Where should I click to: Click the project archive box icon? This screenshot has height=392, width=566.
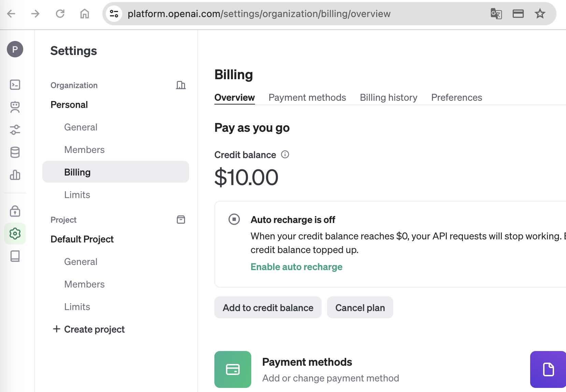181,220
